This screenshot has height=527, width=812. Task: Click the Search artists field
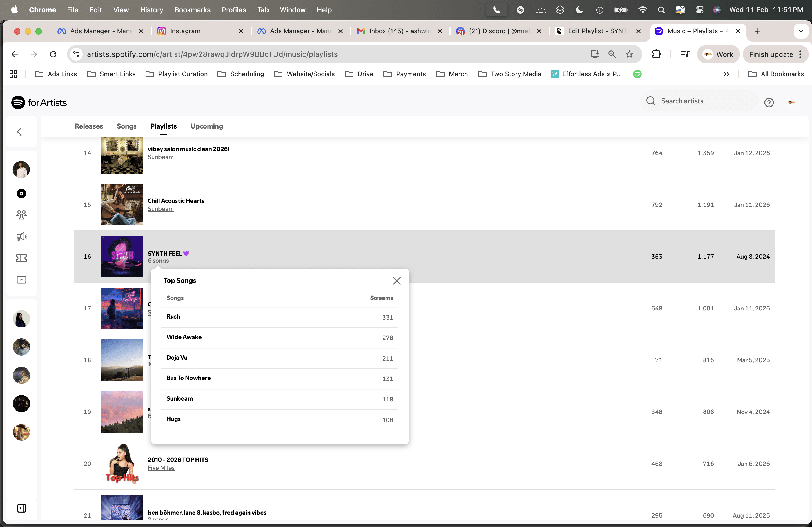pos(699,101)
